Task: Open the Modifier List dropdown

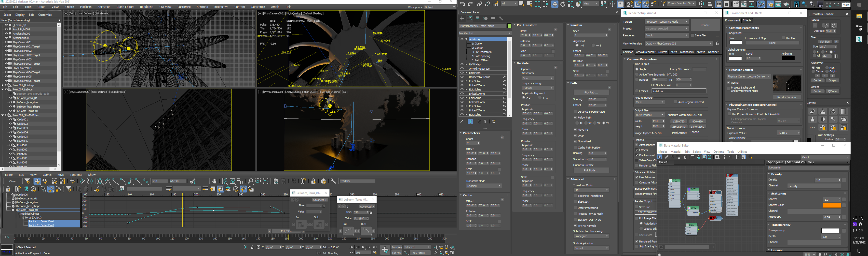Action: point(485,33)
